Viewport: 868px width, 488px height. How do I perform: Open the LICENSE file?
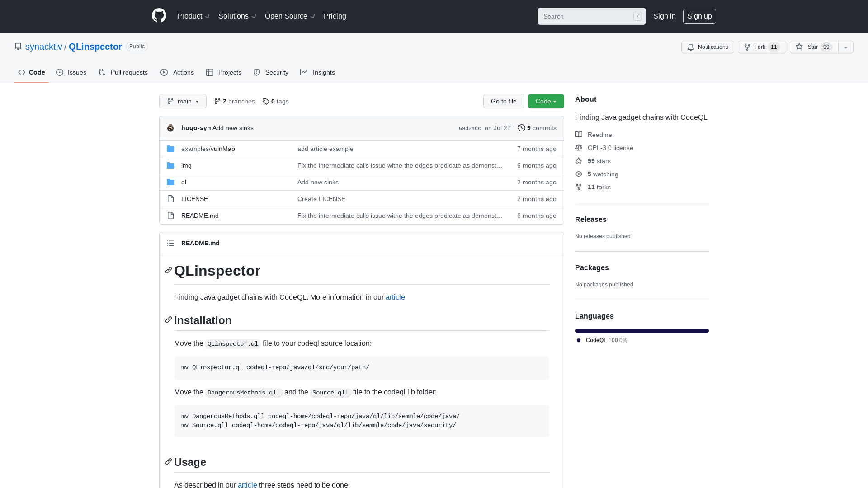tap(194, 199)
